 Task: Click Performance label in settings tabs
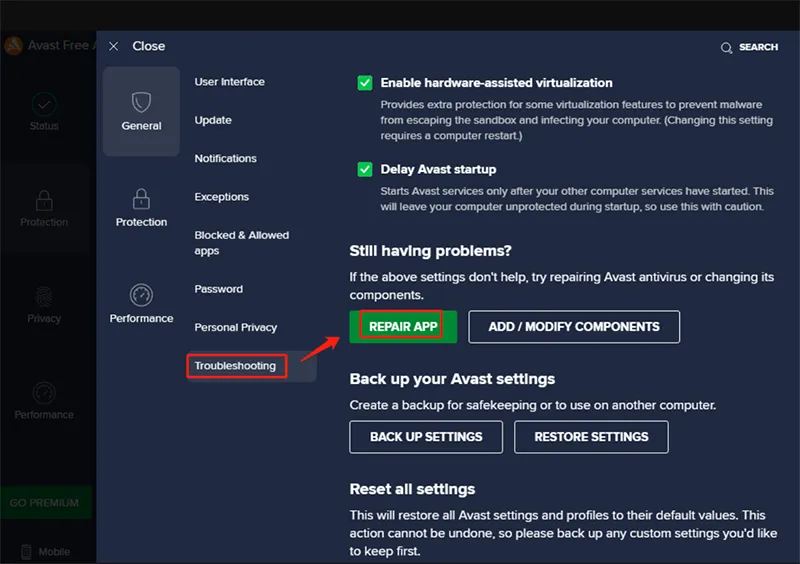[141, 318]
